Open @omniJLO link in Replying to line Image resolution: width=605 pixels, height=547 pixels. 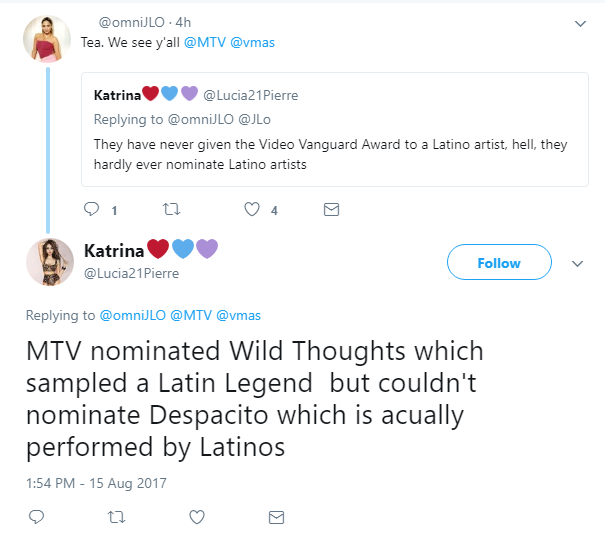click(x=133, y=316)
